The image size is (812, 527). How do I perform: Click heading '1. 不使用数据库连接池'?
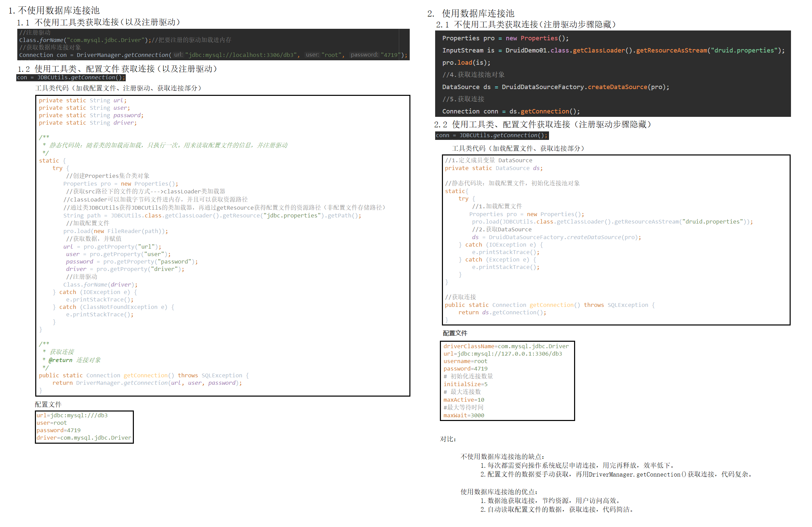55,10
